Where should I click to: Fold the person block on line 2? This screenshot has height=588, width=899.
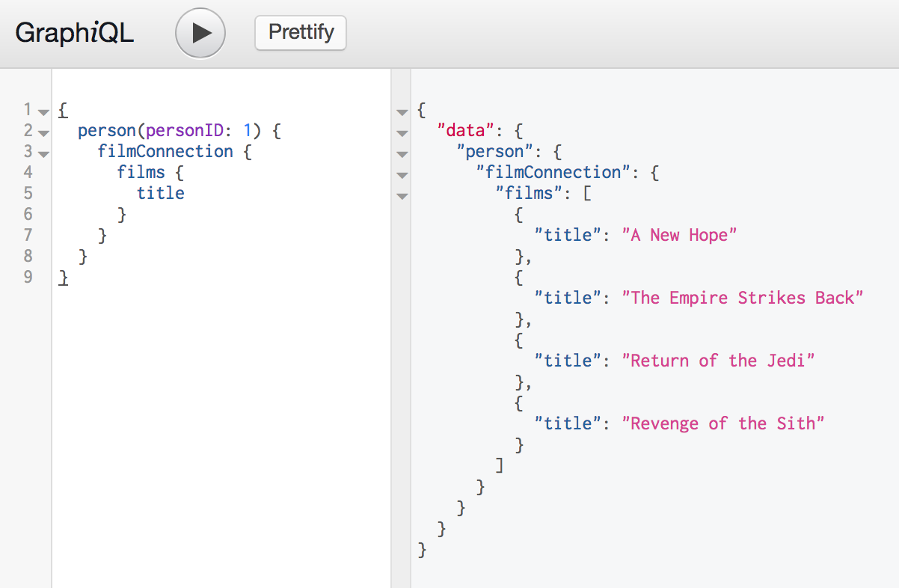[x=43, y=134]
